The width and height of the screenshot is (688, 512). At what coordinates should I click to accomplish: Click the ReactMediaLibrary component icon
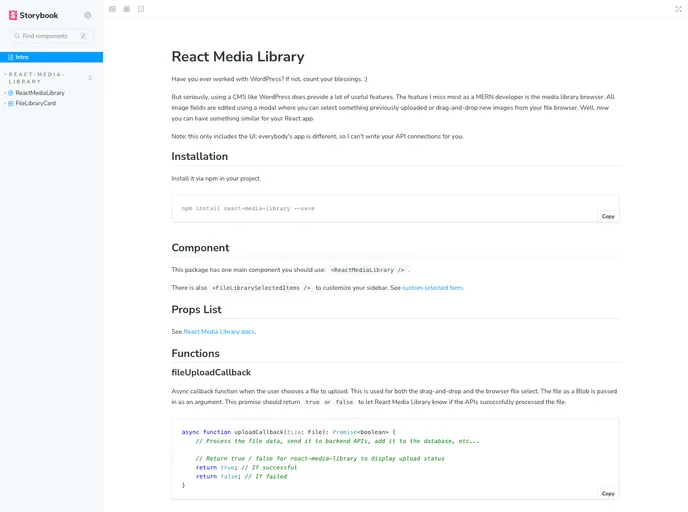(11, 93)
